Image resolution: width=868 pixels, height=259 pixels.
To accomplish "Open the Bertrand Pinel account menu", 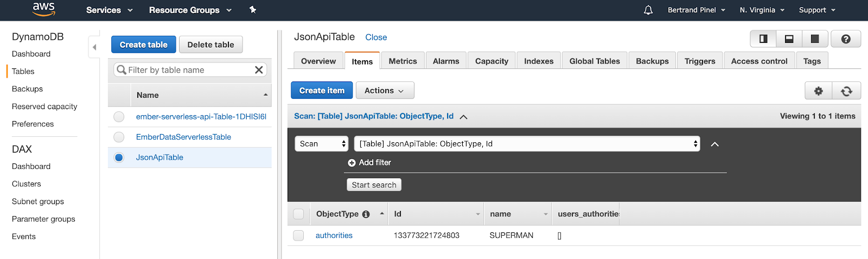I will tap(697, 10).
